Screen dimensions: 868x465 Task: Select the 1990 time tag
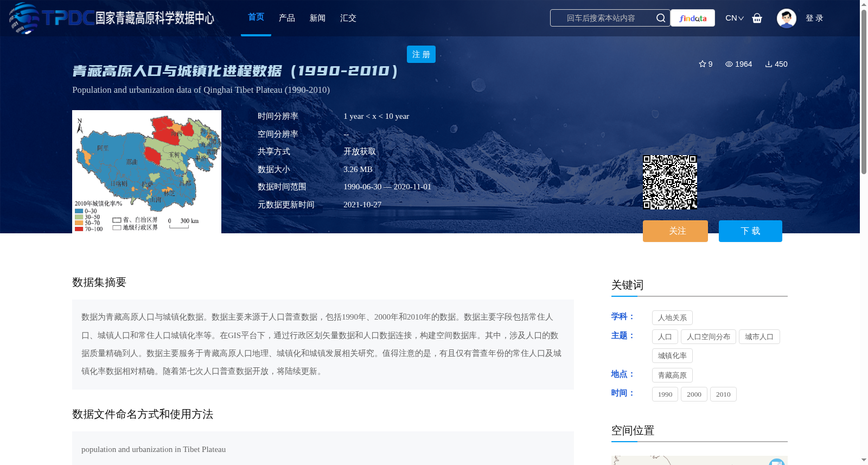pyautogui.click(x=665, y=394)
